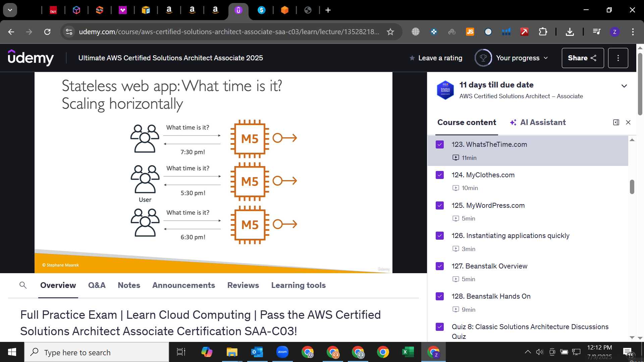Viewport: 644px width, 362px height.
Task: Toggle the 128 Beanstalk Hands On checkbox
Action: click(440, 296)
